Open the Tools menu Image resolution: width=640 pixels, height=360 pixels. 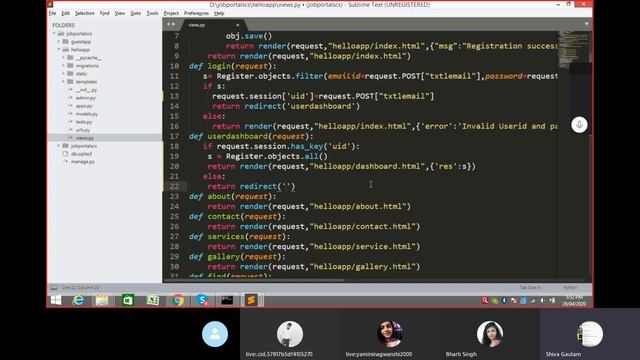click(152, 13)
